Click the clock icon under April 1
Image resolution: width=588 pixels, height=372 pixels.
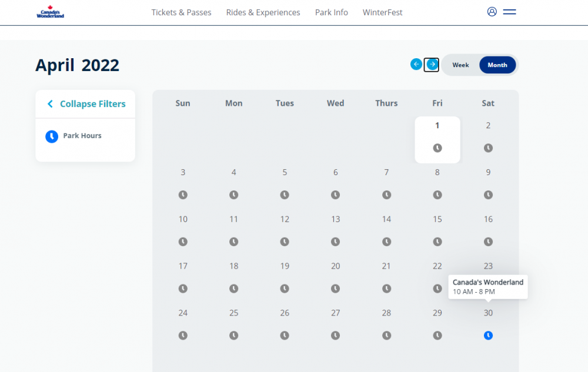(x=437, y=148)
